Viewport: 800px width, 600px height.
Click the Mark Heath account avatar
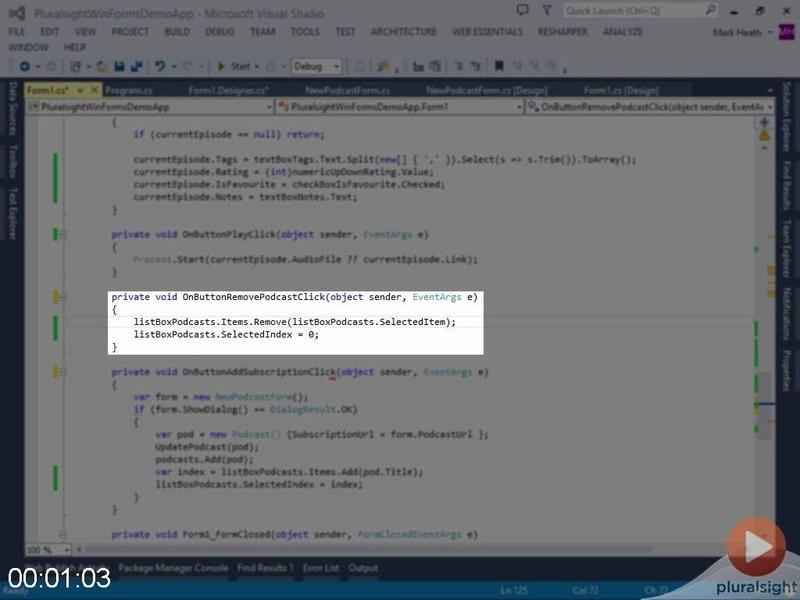(786, 32)
